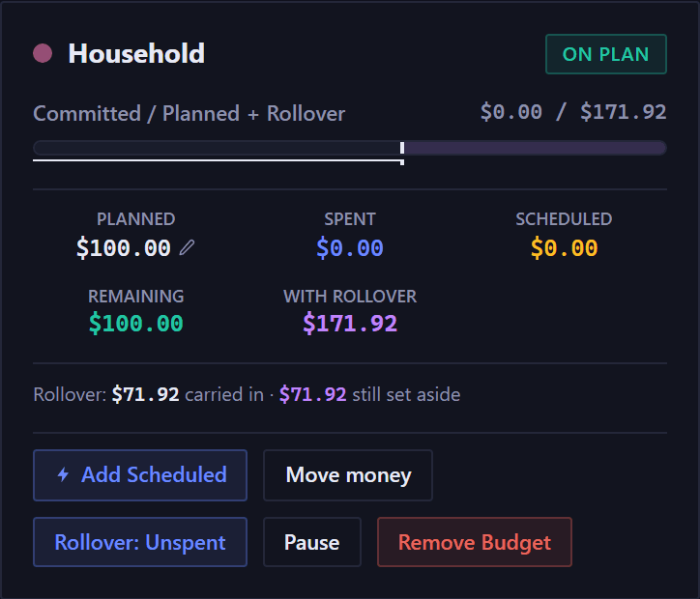Click the budget progress bar
The image size is (700, 599).
point(350,148)
